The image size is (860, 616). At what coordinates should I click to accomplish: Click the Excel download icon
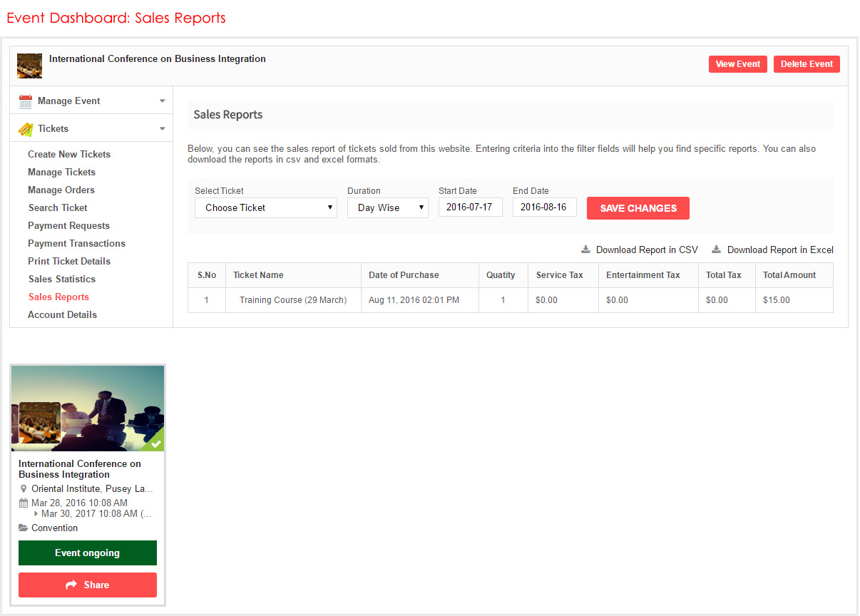click(x=717, y=250)
